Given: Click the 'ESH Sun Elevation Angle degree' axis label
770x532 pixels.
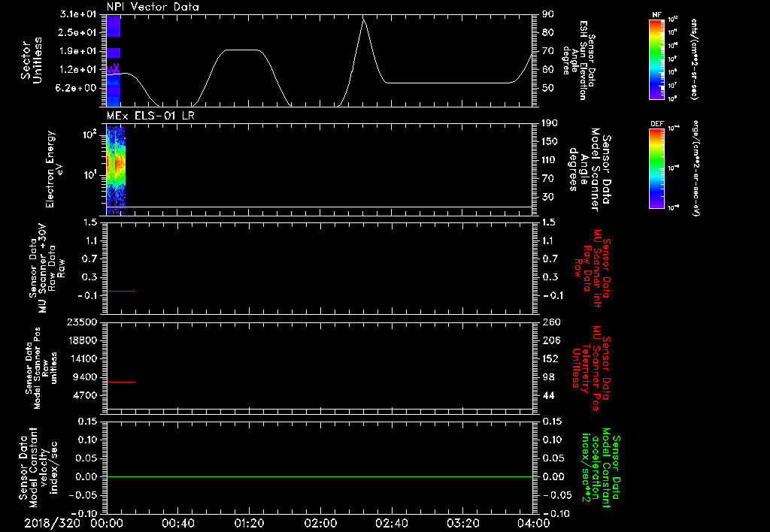Looking at the screenshot, I should point(578,60).
